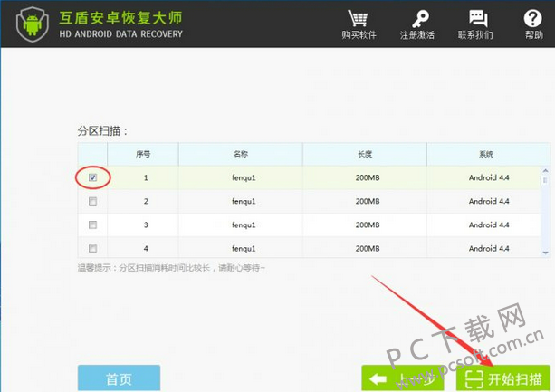555x392 pixels.
Task: Click the 互盾安卓恢复大师 title text
Action: tap(120, 18)
